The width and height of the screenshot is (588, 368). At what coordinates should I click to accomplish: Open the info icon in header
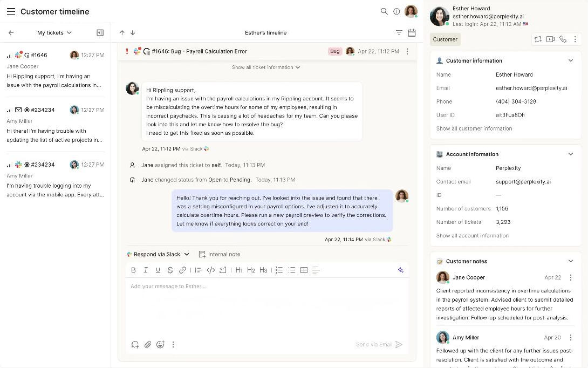[396, 12]
